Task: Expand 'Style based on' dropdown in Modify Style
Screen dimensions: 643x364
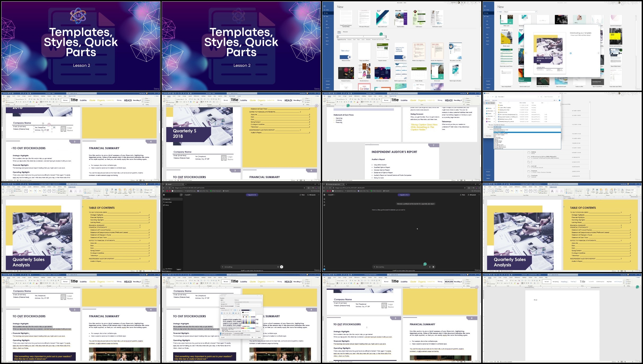Action: pyautogui.click(x=261, y=304)
